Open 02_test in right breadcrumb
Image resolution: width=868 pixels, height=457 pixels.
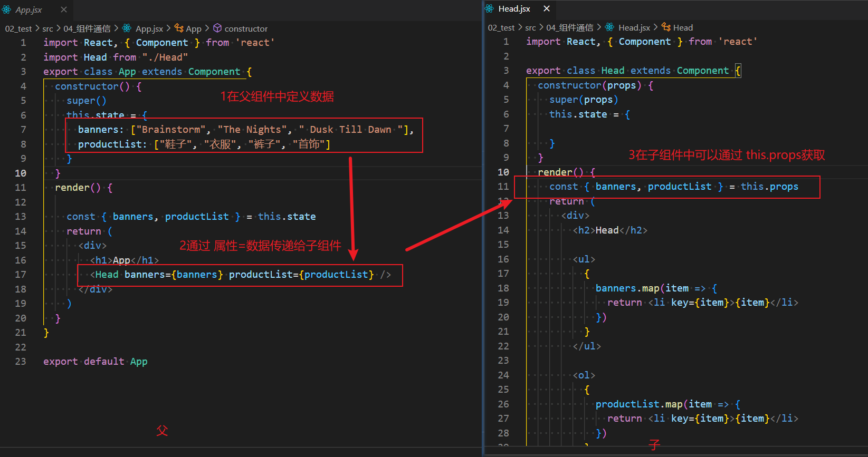[501, 27]
